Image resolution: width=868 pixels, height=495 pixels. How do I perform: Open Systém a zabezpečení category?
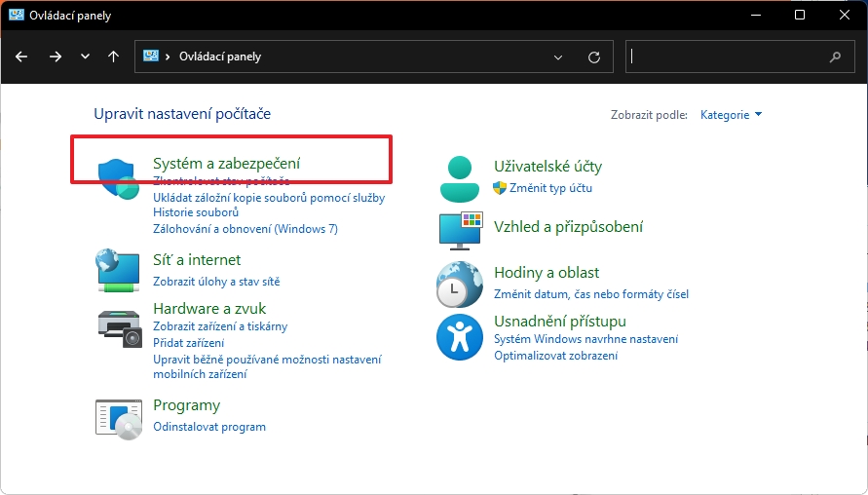pos(226,164)
